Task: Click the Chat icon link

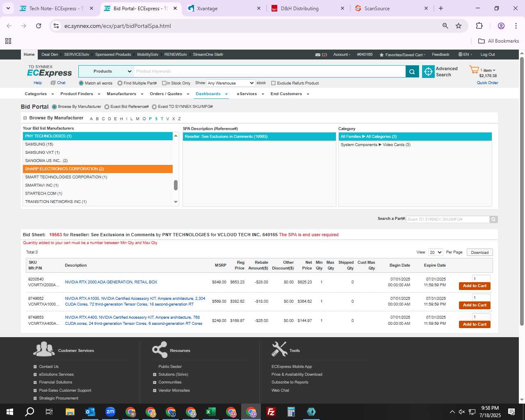Action: click(x=58, y=83)
